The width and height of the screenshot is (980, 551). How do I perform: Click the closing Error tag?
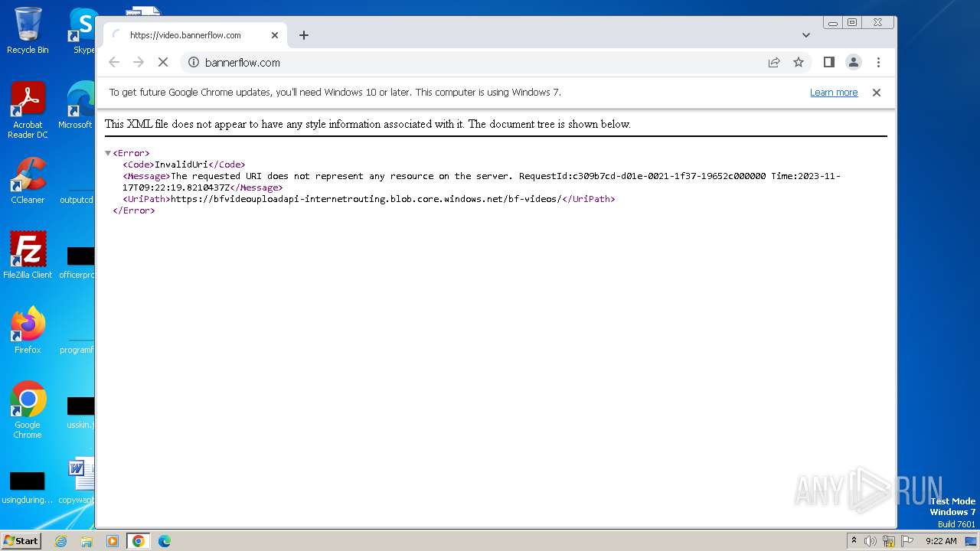134,210
